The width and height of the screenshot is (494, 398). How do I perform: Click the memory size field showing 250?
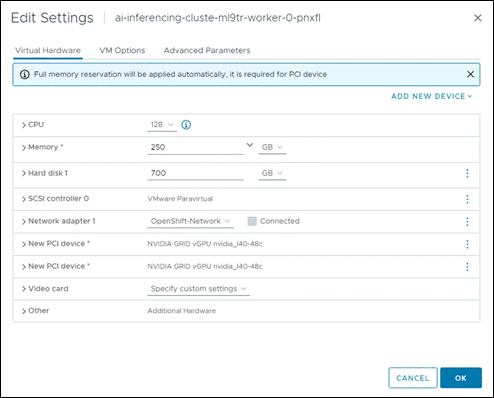coord(195,147)
